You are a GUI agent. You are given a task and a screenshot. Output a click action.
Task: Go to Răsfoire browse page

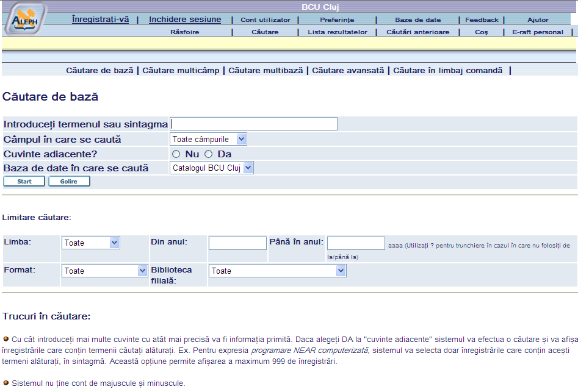click(185, 32)
